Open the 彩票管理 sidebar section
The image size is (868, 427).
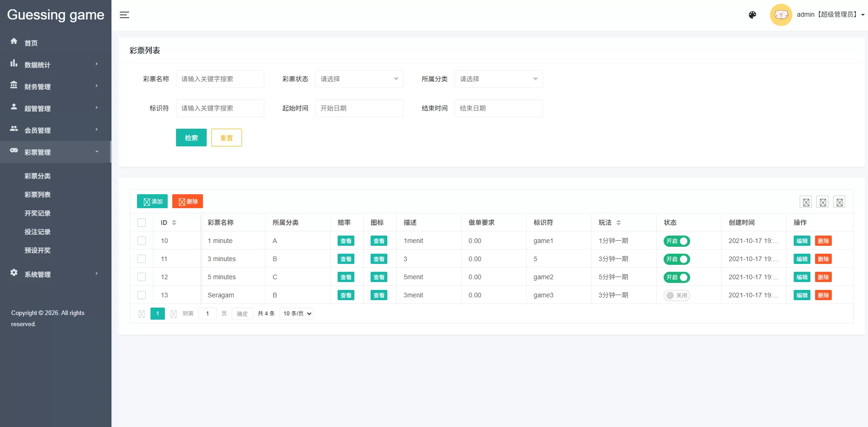click(x=37, y=151)
